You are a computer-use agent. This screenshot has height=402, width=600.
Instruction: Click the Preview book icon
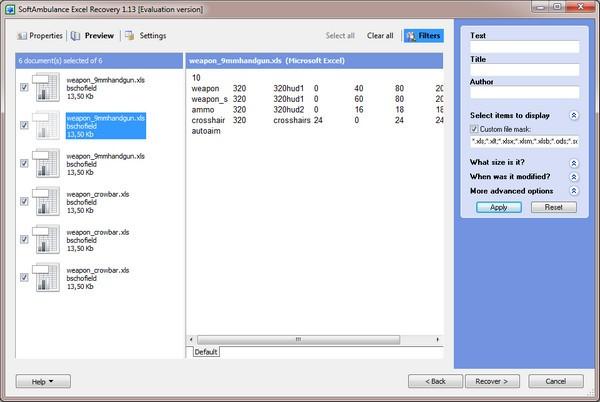tap(75, 36)
